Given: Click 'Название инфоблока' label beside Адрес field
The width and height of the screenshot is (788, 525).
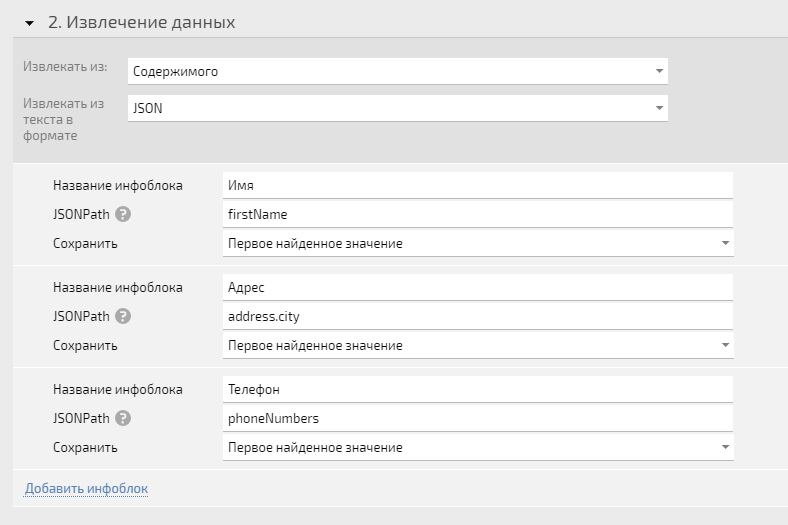Looking at the screenshot, I should click(x=118, y=287).
